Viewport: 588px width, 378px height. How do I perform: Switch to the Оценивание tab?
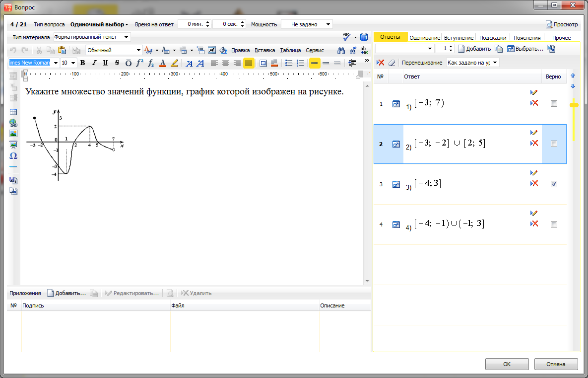point(425,38)
